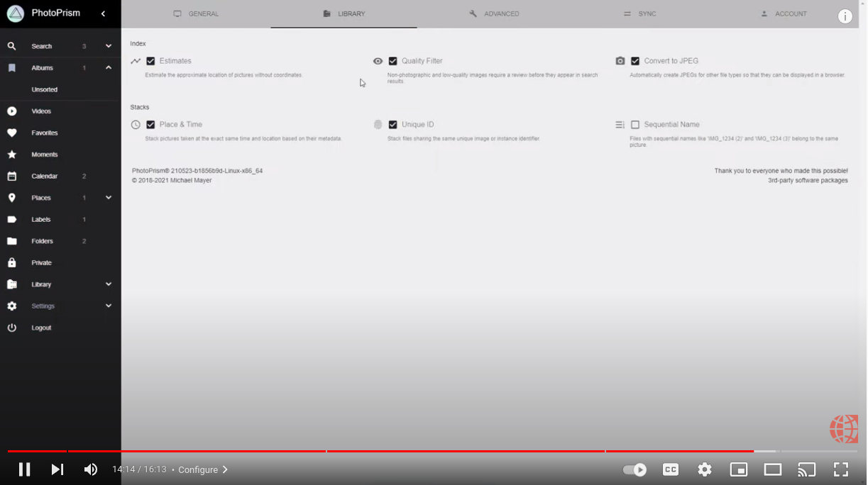The width and height of the screenshot is (868, 485).
Task: Click the info icon at top right
Action: 845,17
